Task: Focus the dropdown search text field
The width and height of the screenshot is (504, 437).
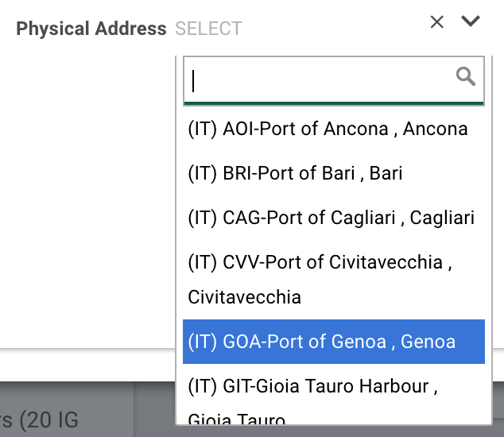Action: coord(318,79)
